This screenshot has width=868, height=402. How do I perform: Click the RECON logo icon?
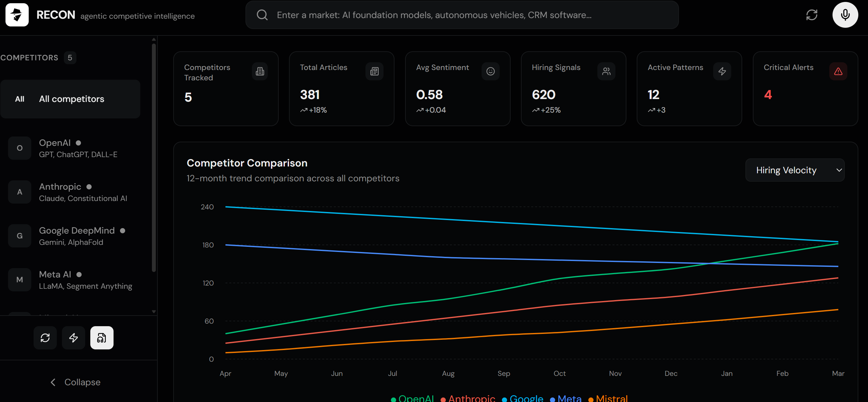(17, 15)
